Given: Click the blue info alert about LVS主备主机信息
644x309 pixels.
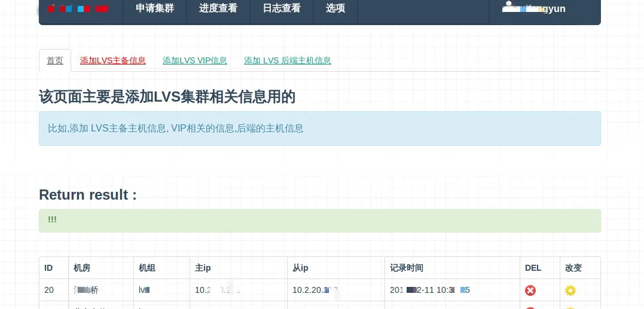Looking at the screenshot, I should pos(319,129).
